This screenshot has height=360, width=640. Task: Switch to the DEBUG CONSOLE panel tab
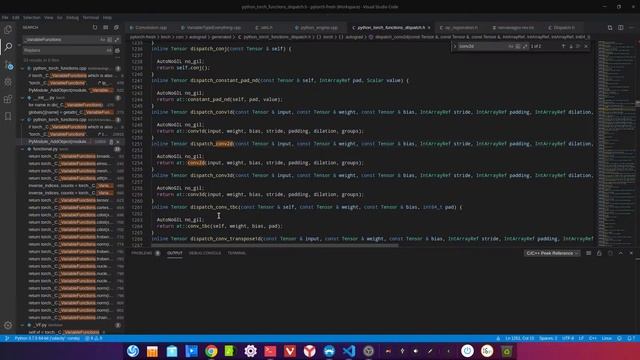coord(205,253)
